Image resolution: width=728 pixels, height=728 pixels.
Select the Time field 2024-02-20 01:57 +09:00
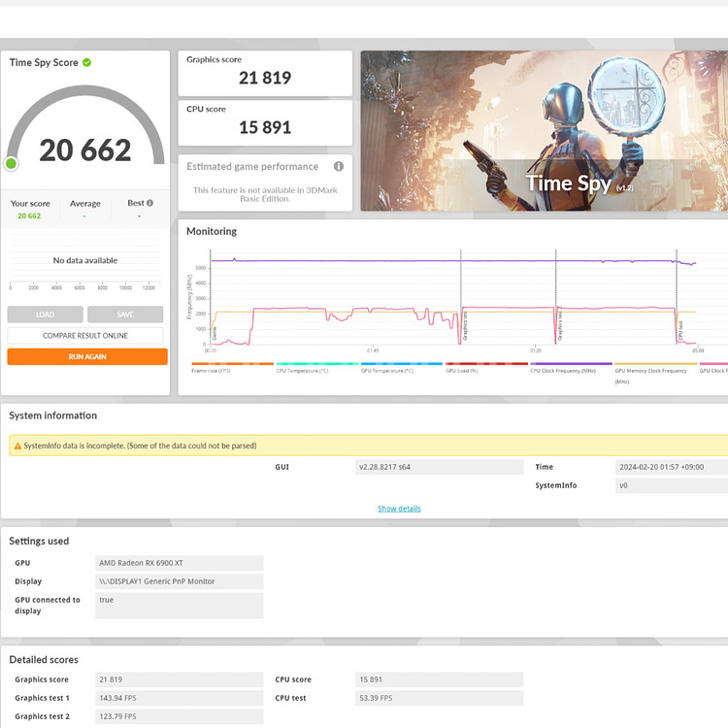(672, 467)
